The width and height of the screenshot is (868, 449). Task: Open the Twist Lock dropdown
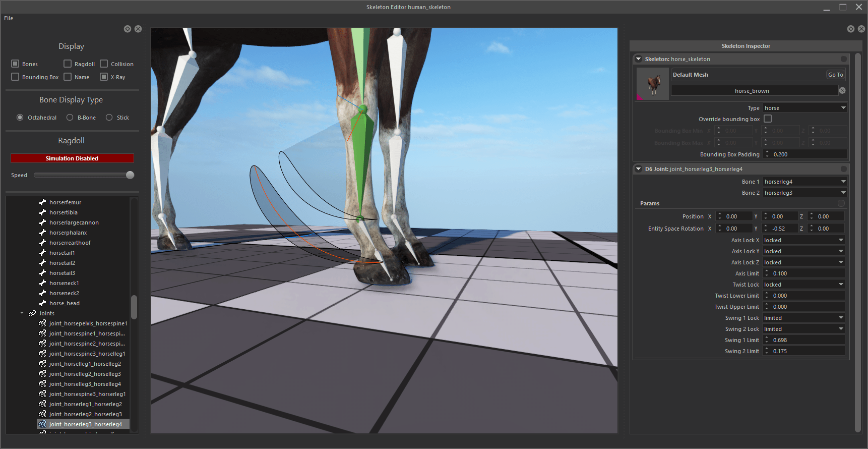(x=803, y=285)
